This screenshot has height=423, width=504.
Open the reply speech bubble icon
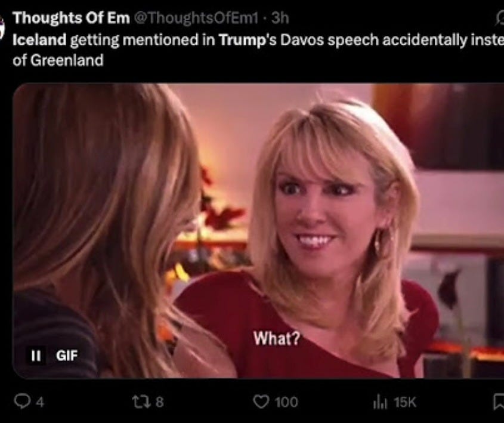pyautogui.click(x=22, y=402)
